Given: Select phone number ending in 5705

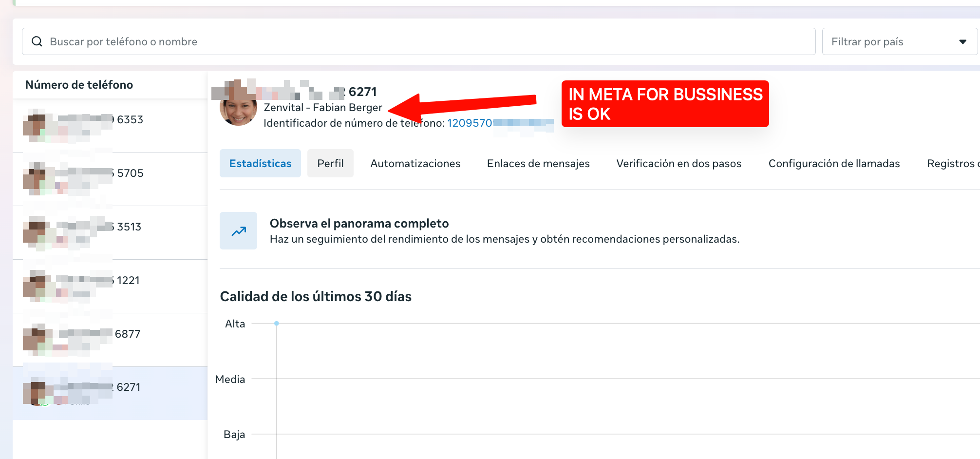Looking at the screenshot, I should [110, 179].
